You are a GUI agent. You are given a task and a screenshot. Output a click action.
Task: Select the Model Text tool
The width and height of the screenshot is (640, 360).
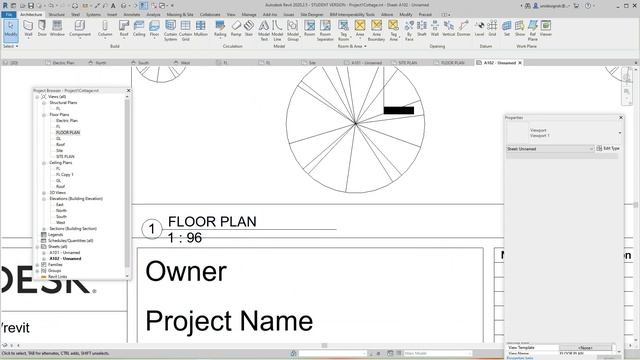point(264,31)
